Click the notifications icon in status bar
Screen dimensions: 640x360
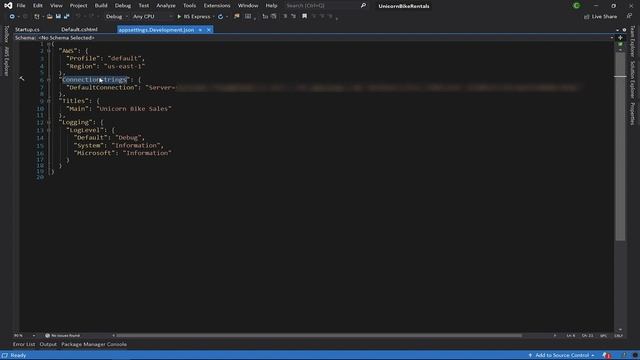607,356
